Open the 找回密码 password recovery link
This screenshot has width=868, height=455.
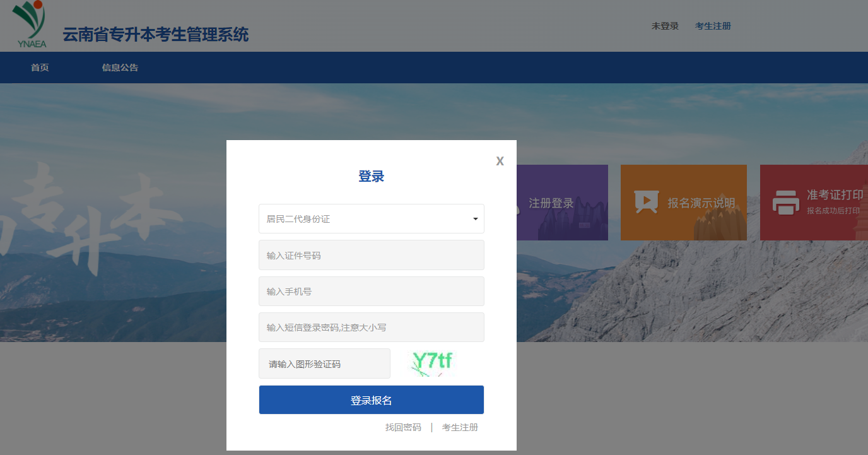402,427
